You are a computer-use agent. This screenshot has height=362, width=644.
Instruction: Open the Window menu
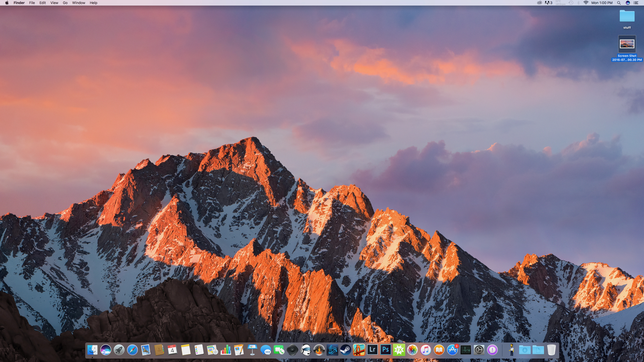pyautogui.click(x=79, y=3)
